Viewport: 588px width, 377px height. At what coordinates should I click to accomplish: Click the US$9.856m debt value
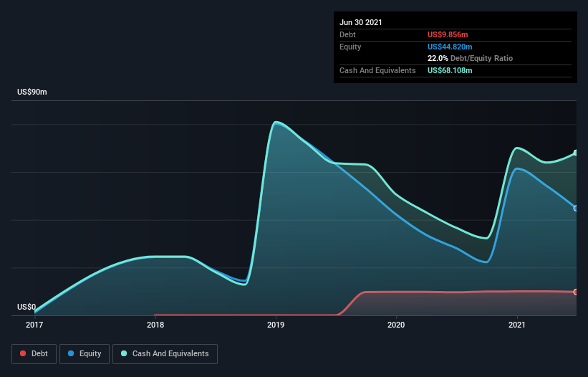(x=448, y=34)
